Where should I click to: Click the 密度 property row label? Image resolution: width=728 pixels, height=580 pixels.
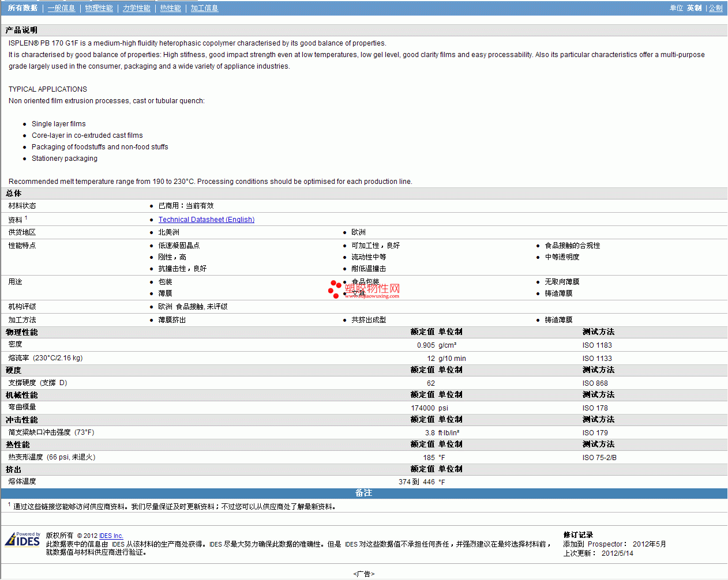coord(15,344)
